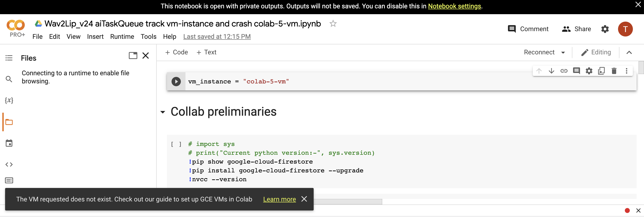Show the variables inspector panel
Image resolution: width=644 pixels, height=217 pixels.
click(x=9, y=100)
